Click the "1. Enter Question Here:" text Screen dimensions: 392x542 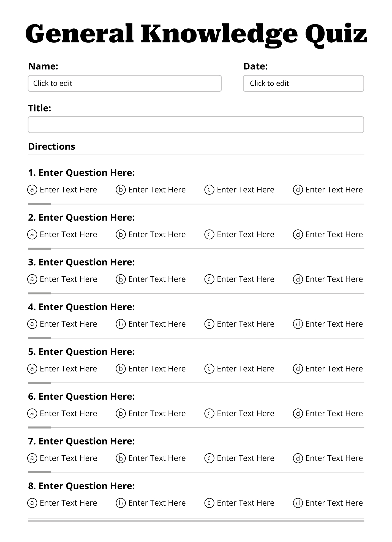pyautogui.click(x=81, y=173)
